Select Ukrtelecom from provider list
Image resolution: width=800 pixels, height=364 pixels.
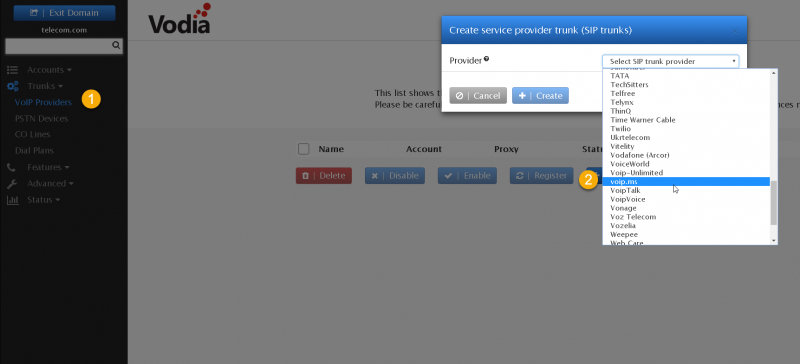pos(686,137)
